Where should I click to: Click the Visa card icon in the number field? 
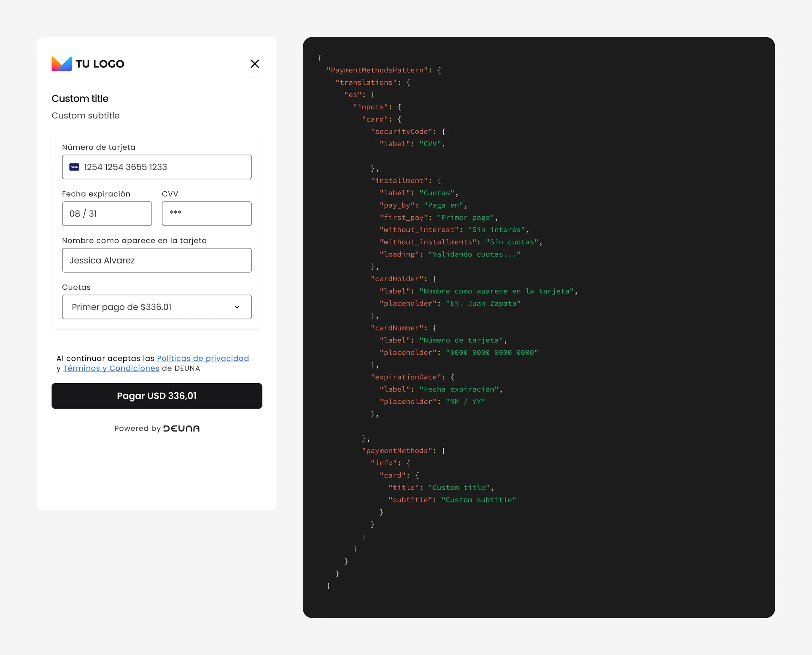75,167
